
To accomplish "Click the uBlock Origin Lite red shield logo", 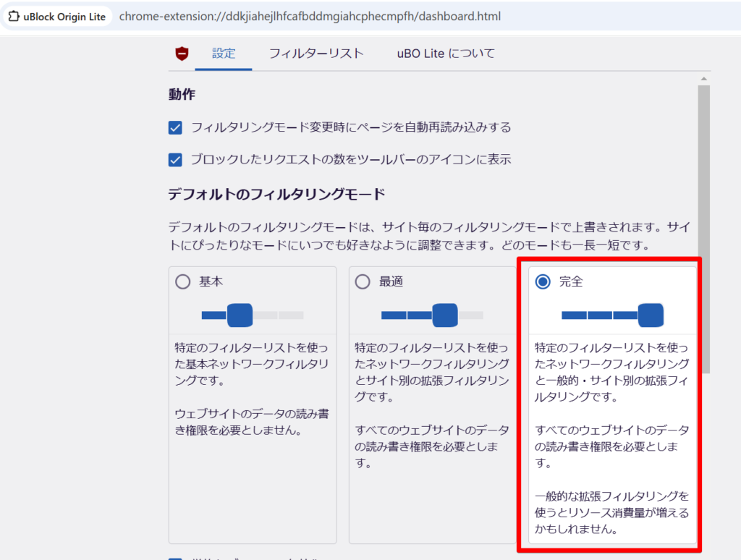I will pyautogui.click(x=182, y=54).
